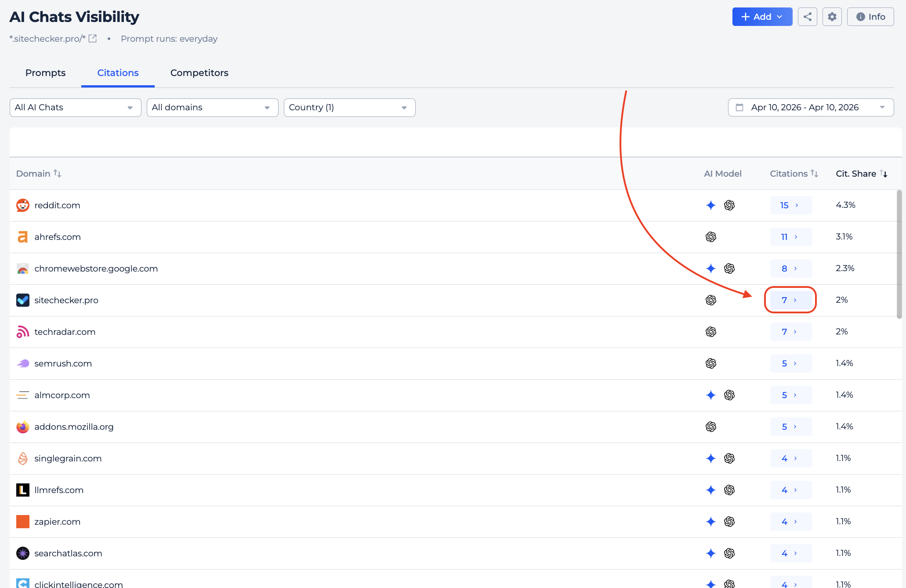Open settings via gear icon
Screen dimensions: 906x588
click(832, 17)
